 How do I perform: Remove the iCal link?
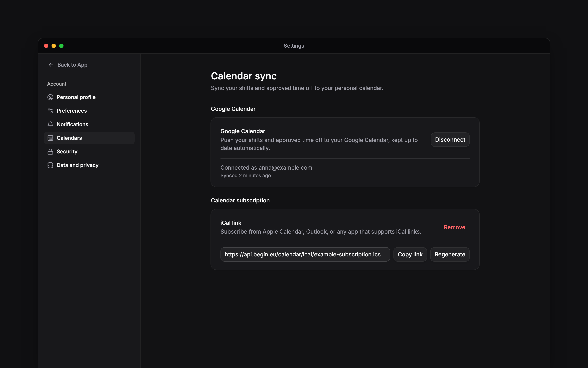tap(454, 227)
